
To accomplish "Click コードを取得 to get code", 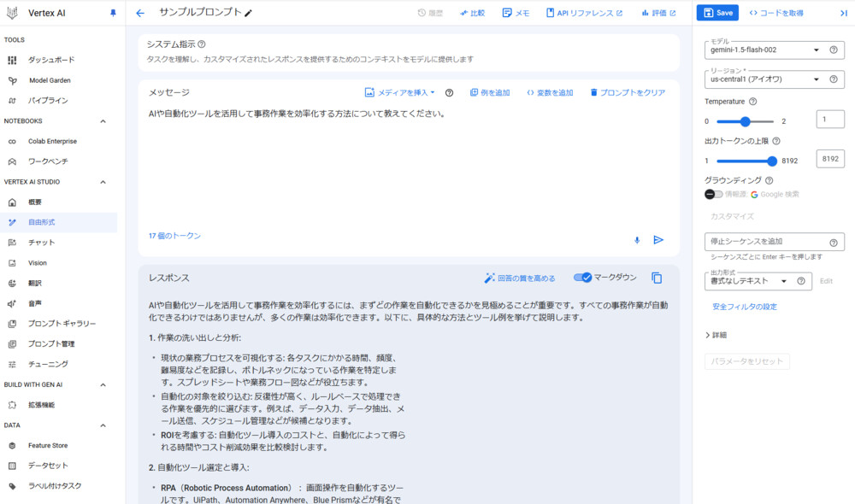I will [776, 13].
